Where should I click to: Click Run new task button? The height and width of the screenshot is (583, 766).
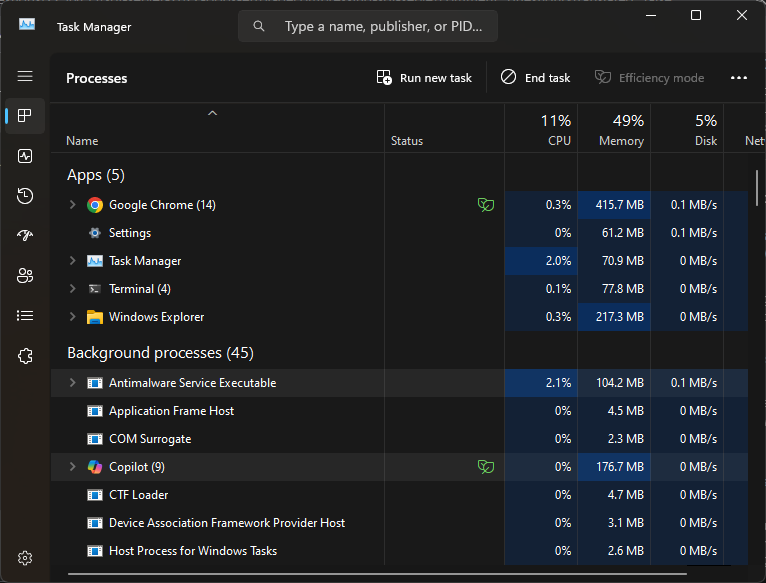point(424,78)
